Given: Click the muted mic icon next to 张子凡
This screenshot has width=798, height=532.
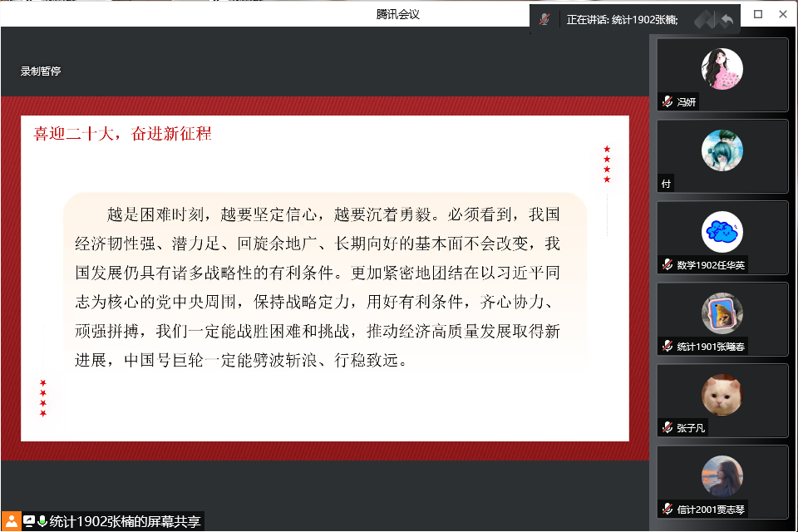Looking at the screenshot, I should click(667, 427).
